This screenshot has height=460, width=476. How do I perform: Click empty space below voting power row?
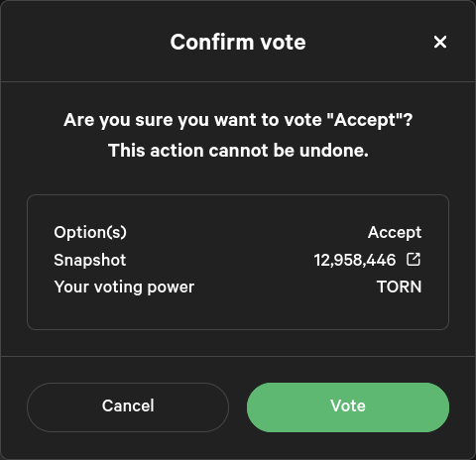click(x=238, y=312)
